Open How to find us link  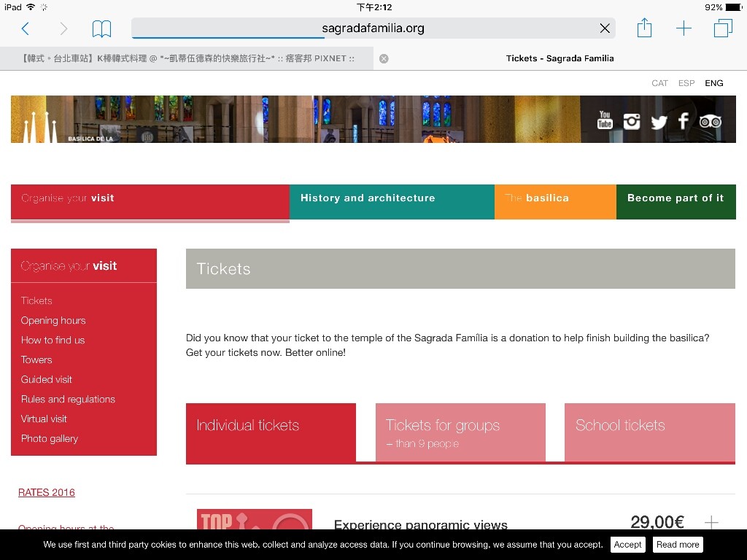53,340
